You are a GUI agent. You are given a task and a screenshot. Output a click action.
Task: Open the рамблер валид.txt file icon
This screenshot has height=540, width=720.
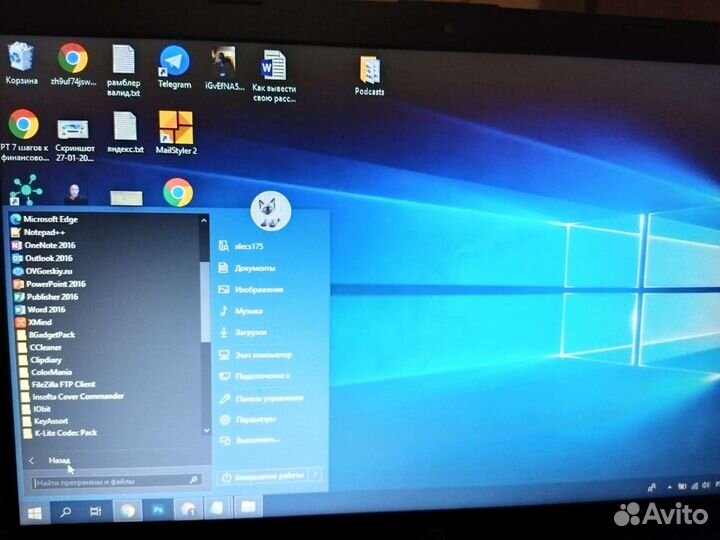(x=124, y=70)
